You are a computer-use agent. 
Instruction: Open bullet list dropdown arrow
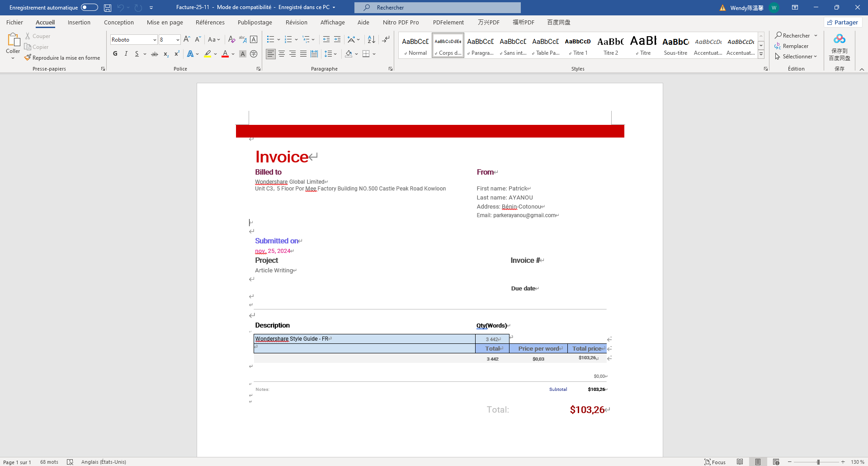click(x=278, y=40)
